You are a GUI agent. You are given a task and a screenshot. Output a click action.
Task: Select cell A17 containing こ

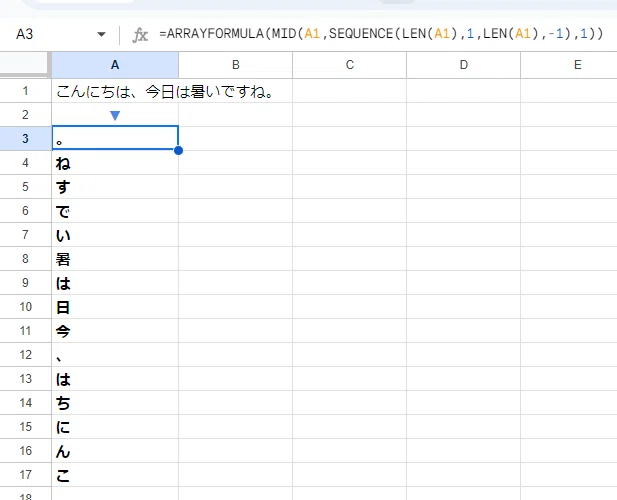tap(115, 474)
